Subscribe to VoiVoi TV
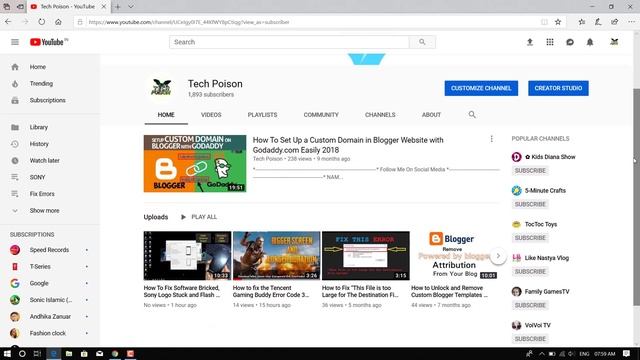 [530, 339]
